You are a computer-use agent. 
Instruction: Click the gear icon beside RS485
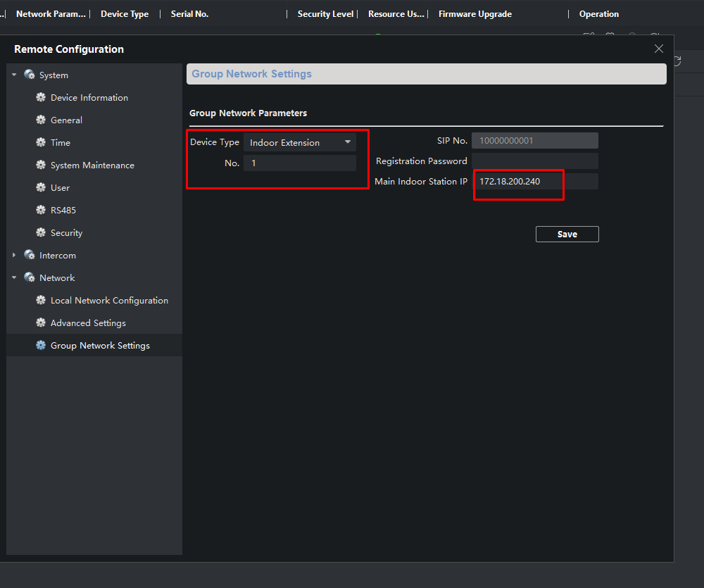pyautogui.click(x=41, y=210)
